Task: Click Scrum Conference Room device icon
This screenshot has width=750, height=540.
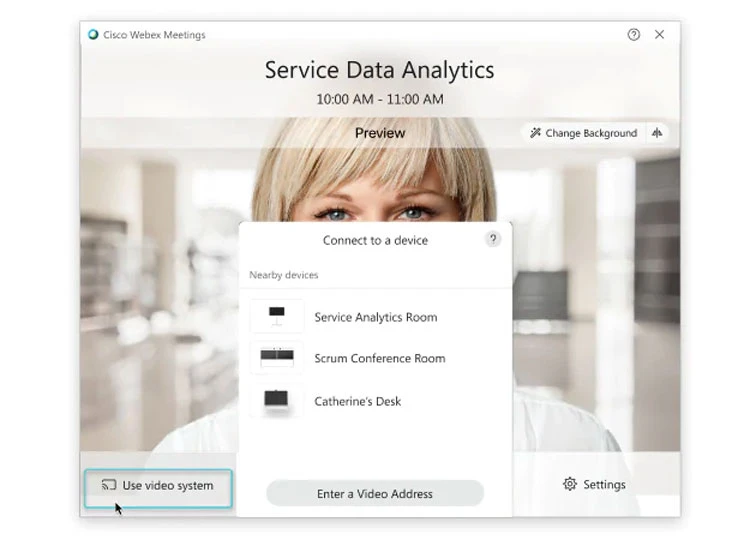Action: 276,358
